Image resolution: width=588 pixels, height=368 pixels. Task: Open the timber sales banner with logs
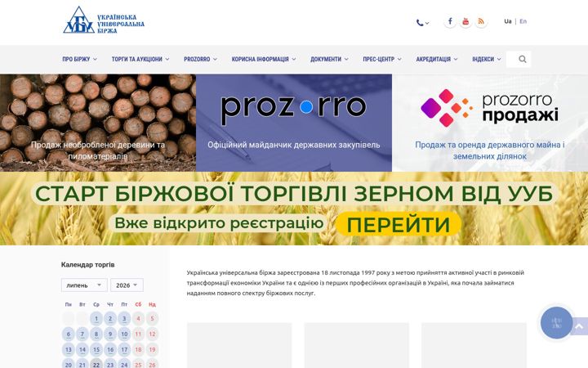[98, 123]
